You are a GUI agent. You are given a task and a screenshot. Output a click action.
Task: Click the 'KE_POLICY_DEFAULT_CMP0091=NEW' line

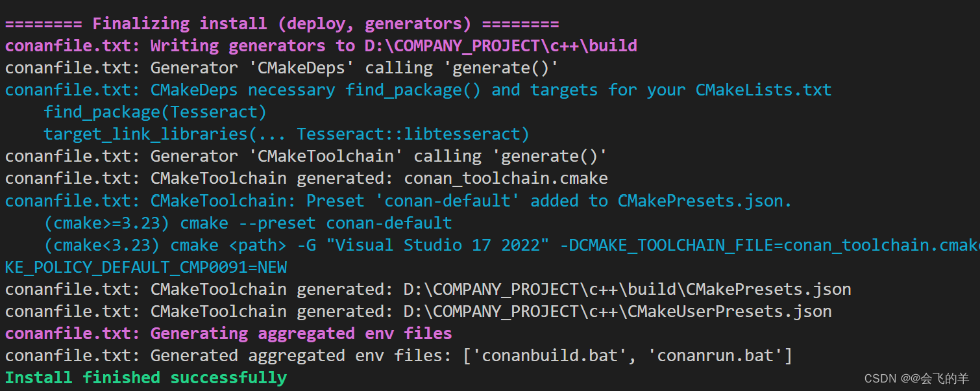click(146, 267)
